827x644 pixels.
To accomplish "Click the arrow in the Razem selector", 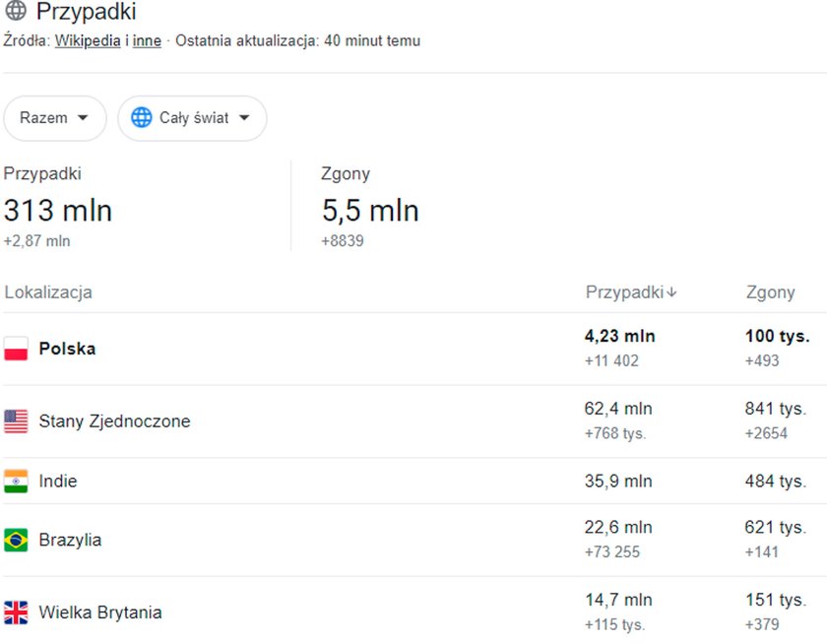I will tap(83, 117).
